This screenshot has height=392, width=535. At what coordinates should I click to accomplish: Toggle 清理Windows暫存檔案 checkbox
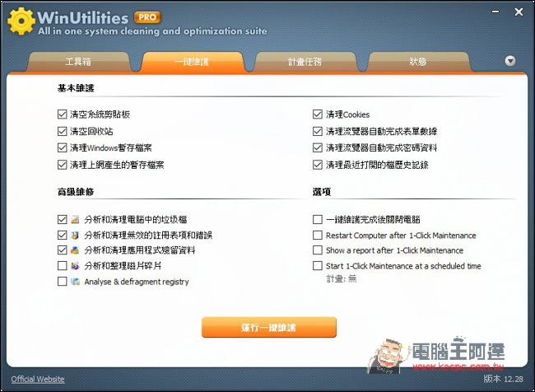tap(62, 148)
